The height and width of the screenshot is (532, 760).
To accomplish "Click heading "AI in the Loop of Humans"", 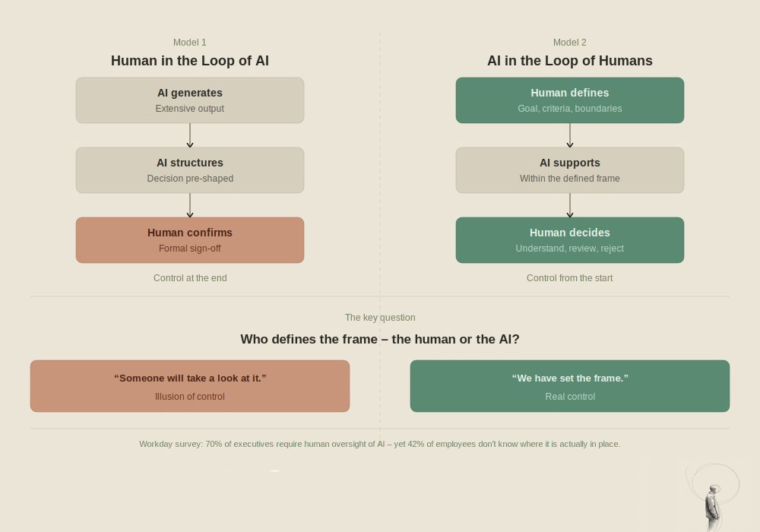I will click(x=570, y=61).
